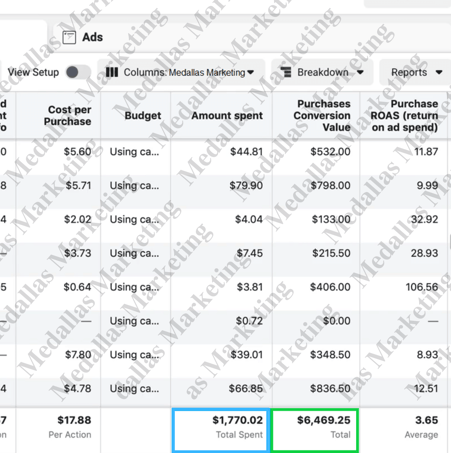This screenshot has width=451, height=453.
Task: Select the $3.81 amount spent value
Action: 250,287
